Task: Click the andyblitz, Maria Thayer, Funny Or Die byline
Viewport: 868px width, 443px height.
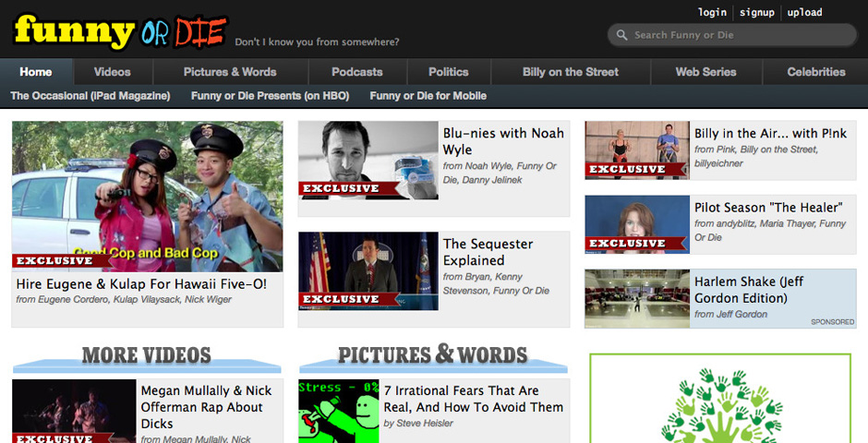Action: click(770, 230)
